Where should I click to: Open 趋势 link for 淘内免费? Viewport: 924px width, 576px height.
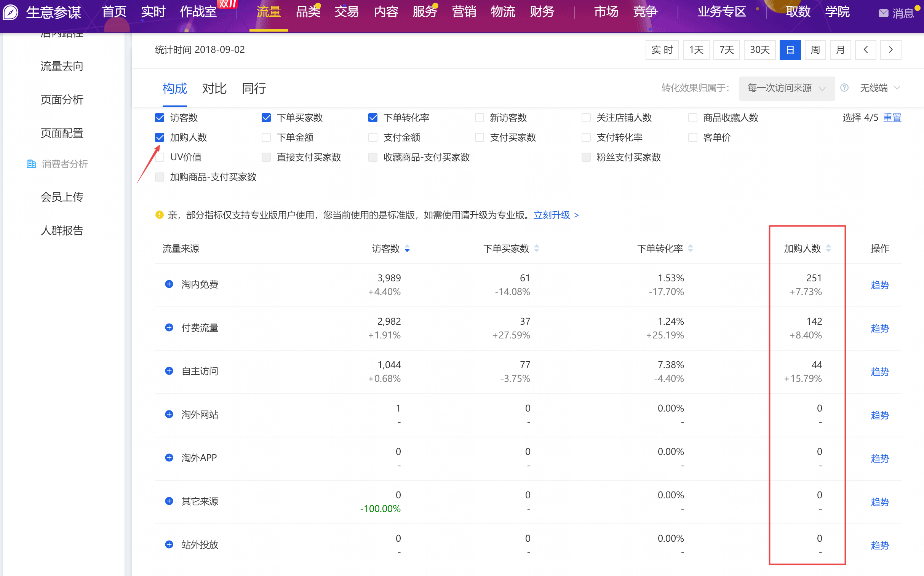click(880, 285)
